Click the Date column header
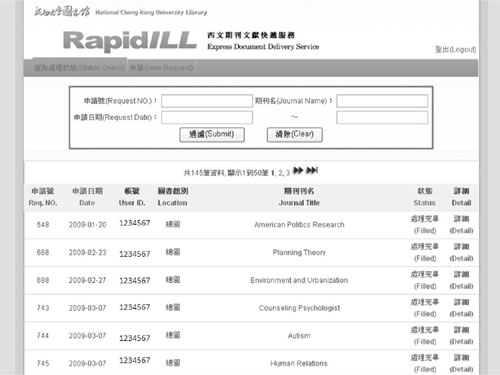 pos(87,197)
